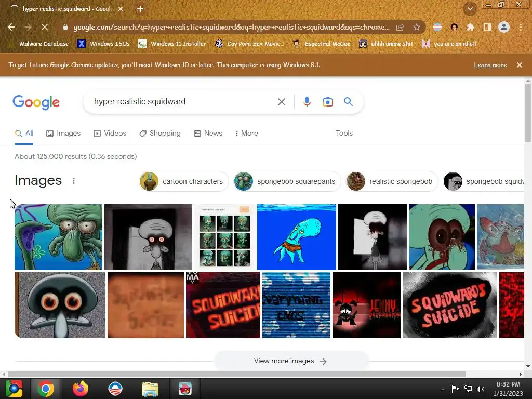Start a search by voice microphone

[307, 102]
